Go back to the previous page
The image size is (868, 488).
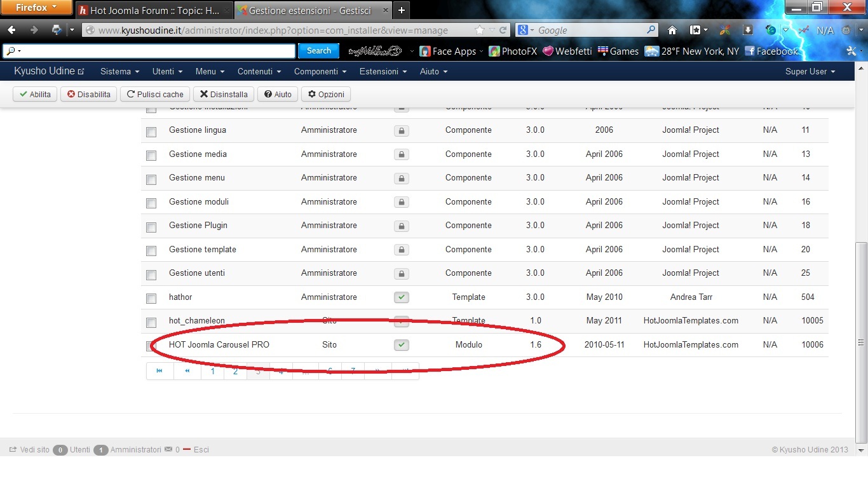11,30
